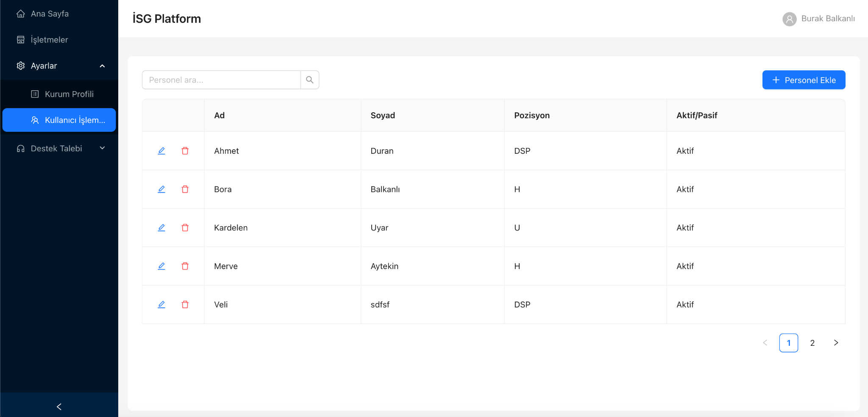This screenshot has height=417, width=868.
Task: Open Ana Sayfa from the sidebar
Action: (50, 14)
